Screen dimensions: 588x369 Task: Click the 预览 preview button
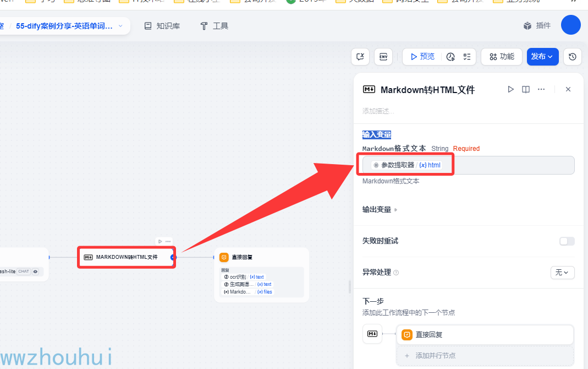click(x=422, y=57)
